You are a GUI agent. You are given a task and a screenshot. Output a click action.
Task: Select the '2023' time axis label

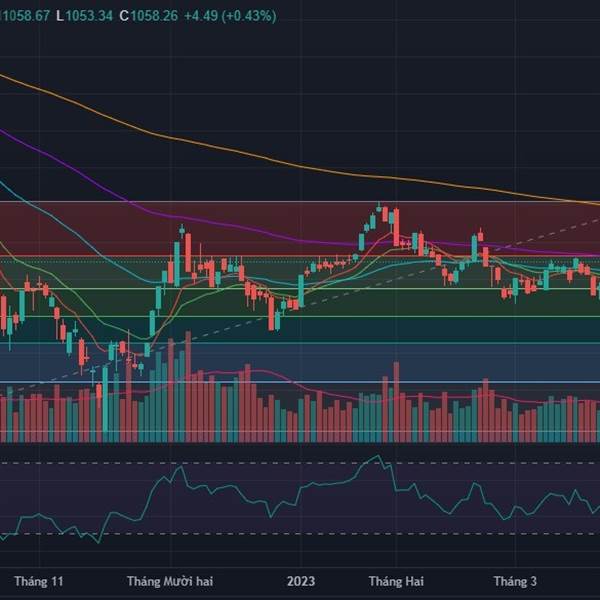[301, 582]
